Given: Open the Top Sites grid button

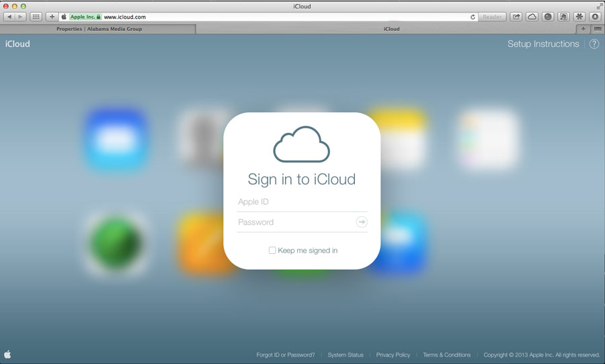Looking at the screenshot, I should [x=36, y=17].
